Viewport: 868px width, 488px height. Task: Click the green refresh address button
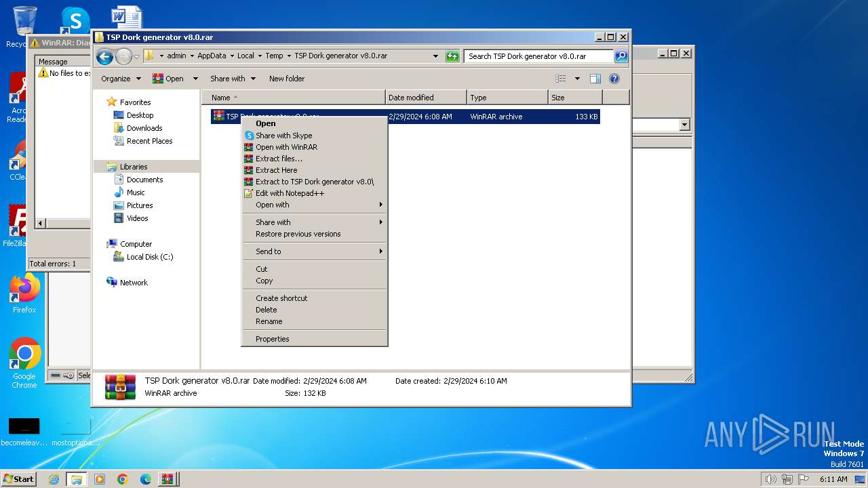pos(452,56)
